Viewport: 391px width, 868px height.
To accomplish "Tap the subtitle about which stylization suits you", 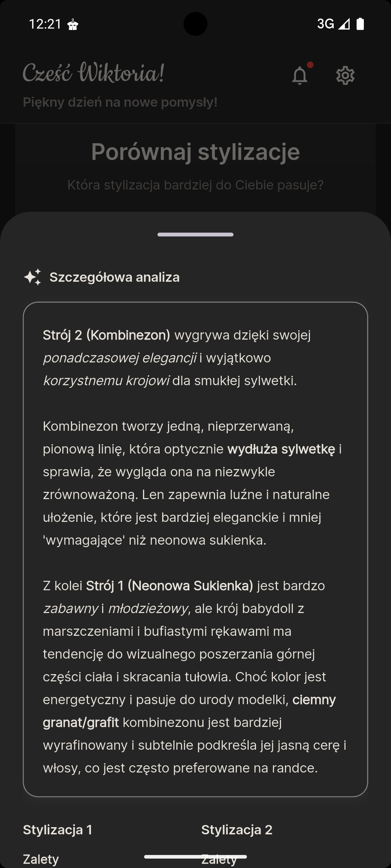I will [195, 184].
